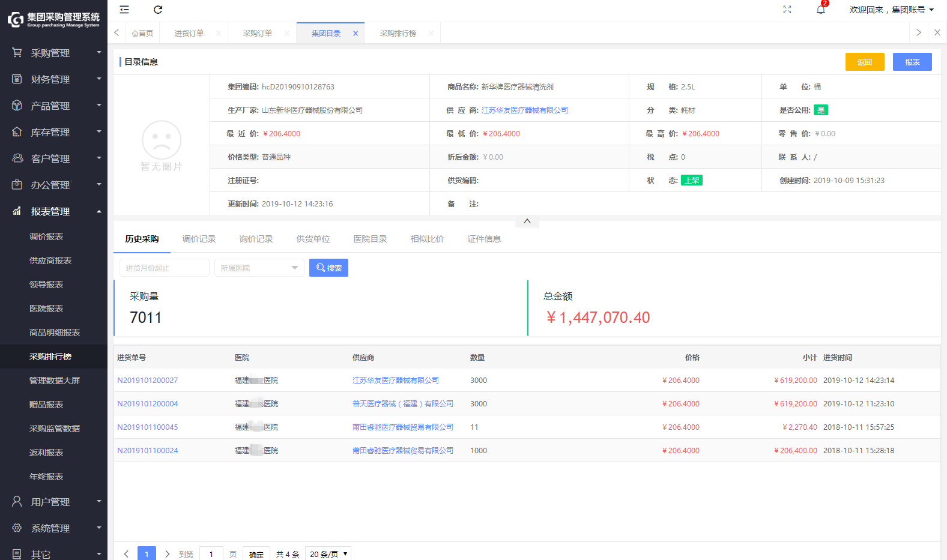Open supplier 普天医疗器械（福建）有限公司 link
This screenshot has height=560, width=947.
403,404
